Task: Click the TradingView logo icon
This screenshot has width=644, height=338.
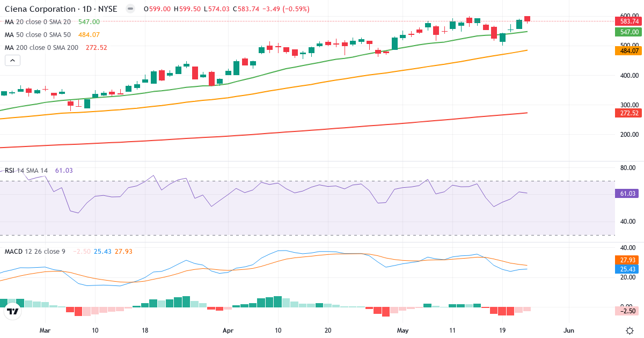Action: click(12, 311)
